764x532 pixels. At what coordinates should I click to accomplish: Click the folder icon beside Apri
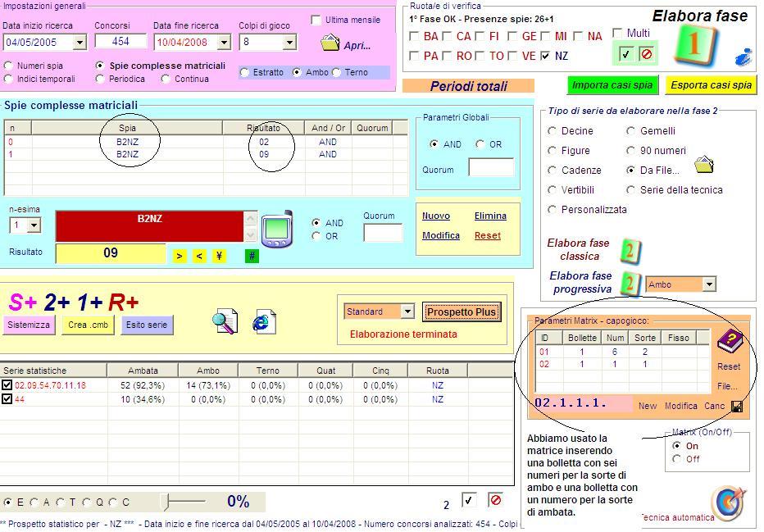(x=330, y=43)
